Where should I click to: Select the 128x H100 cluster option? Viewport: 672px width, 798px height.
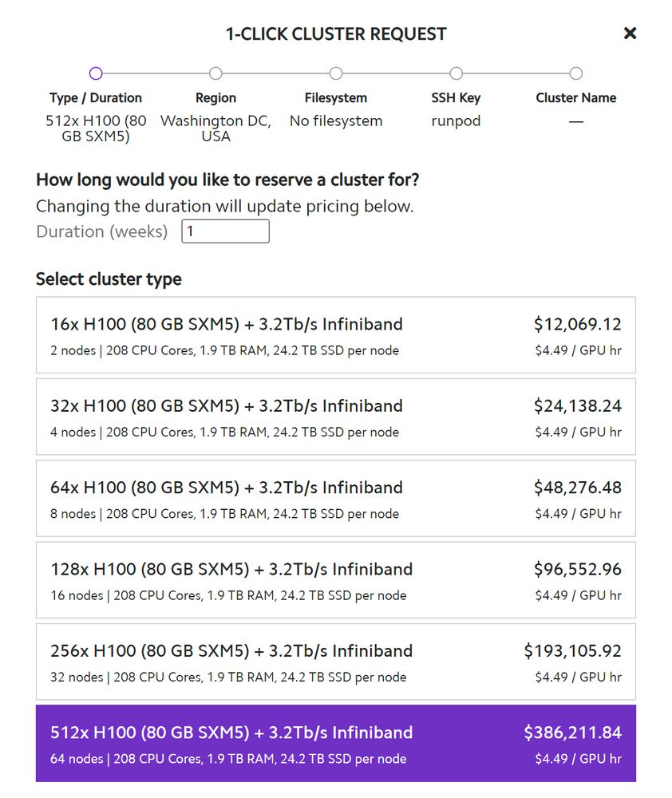point(335,580)
